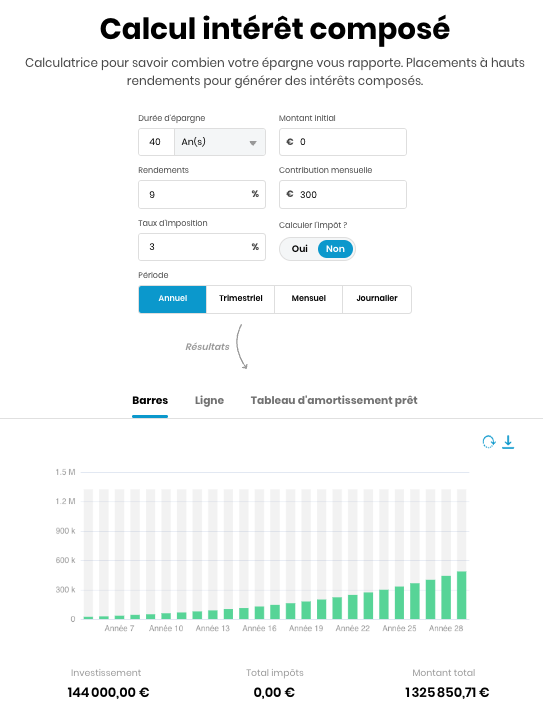Screen dimensions: 543x727
Task: Click the Année 7 axis label
Action: click(x=119, y=628)
